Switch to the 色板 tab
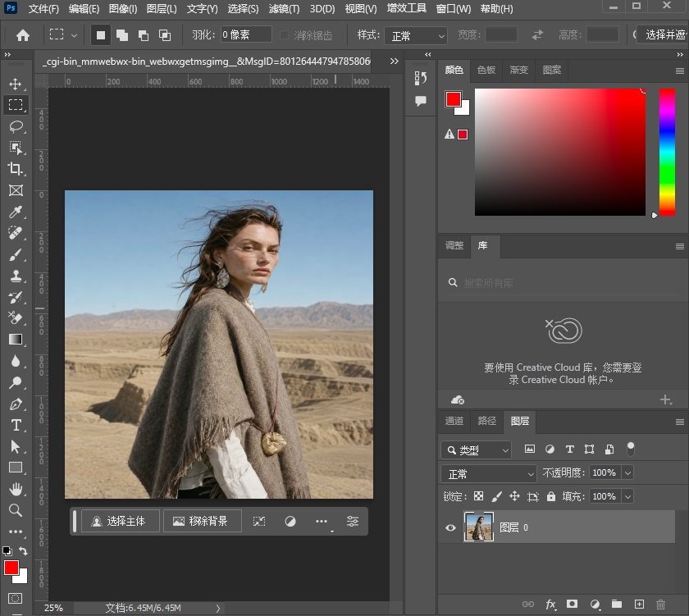This screenshot has width=689, height=616. tap(486, 70)
